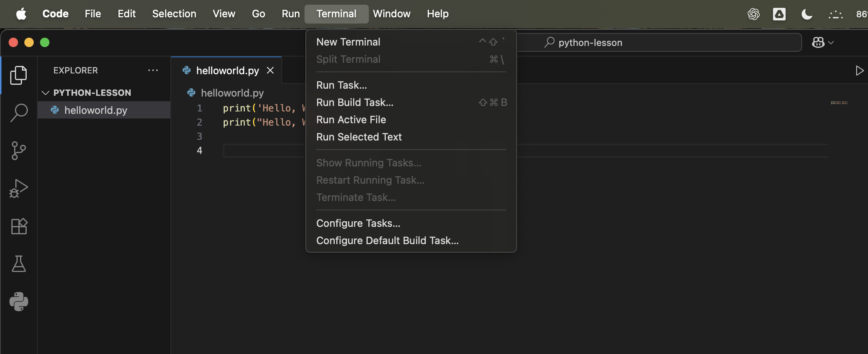
Task: Click the print statement on line 2
Action: tap(264, 122)
